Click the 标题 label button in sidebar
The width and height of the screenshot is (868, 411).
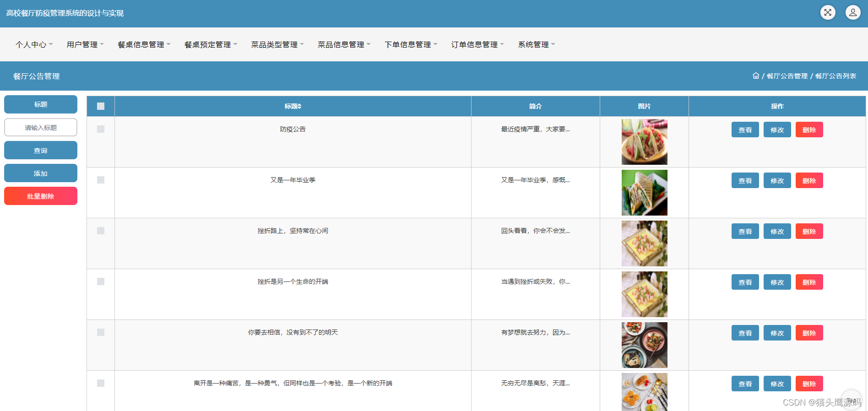coord(41,104)
